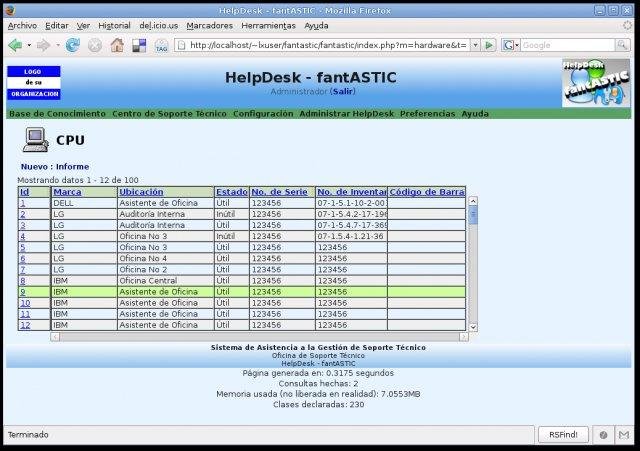The image size is (640, 451).
Task: Reload the page with the refresh icon
Action: [73, 45]
